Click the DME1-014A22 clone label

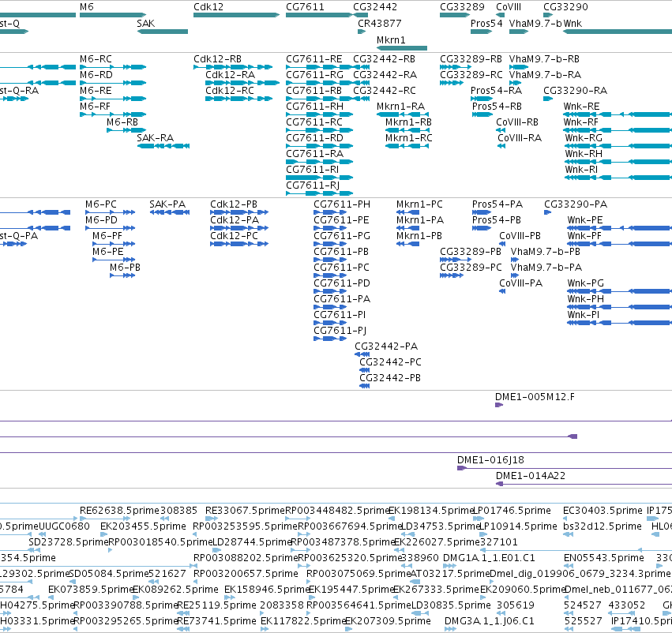[x=531, y=476]
